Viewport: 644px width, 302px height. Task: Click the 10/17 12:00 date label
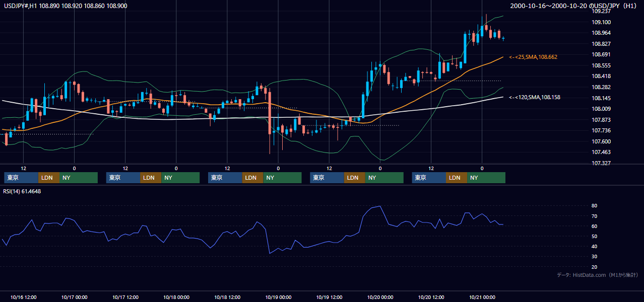click(x=125, y=297)
